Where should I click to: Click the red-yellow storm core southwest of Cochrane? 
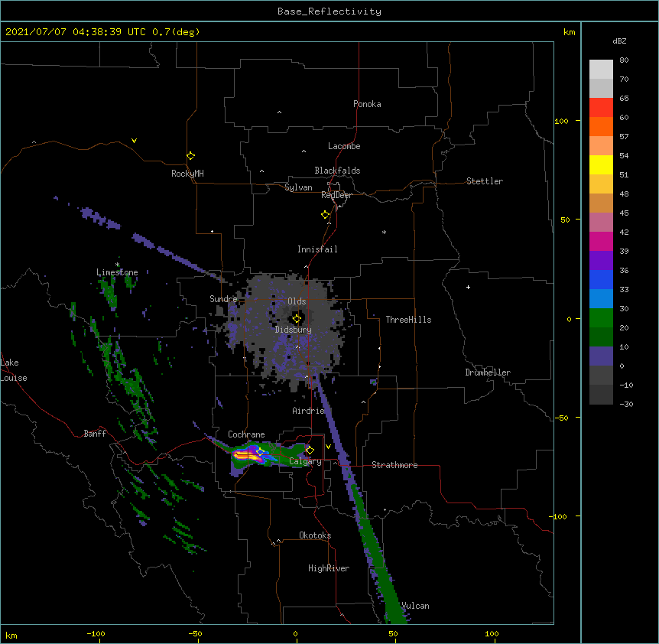pos(246,455)
